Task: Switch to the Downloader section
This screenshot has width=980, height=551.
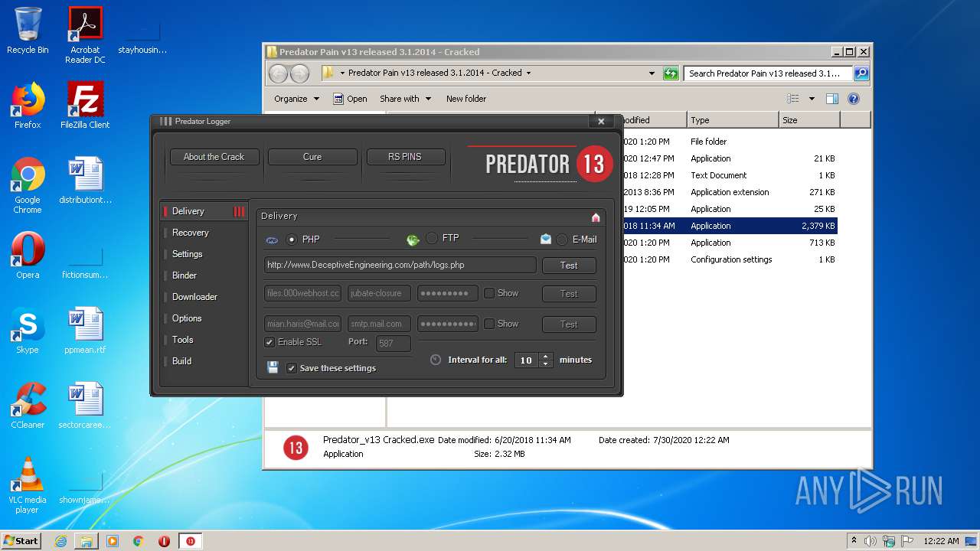Action: coord(194,297)
